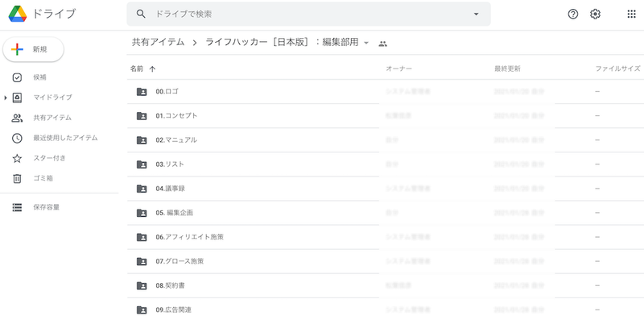This screenshot has width=644, height=320.
Task: Open the folder title dropdown arrow
Action: (x=366, y=43)
